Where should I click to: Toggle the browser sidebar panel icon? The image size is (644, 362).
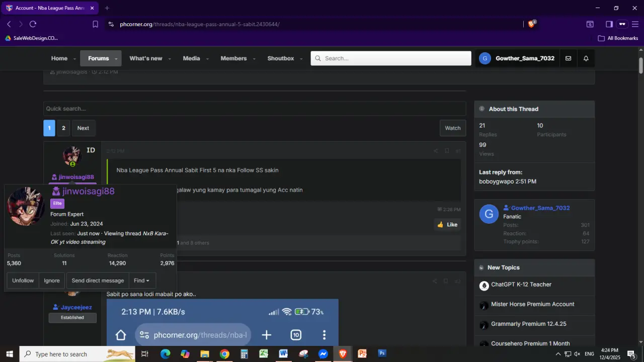(x=609, y=24)
